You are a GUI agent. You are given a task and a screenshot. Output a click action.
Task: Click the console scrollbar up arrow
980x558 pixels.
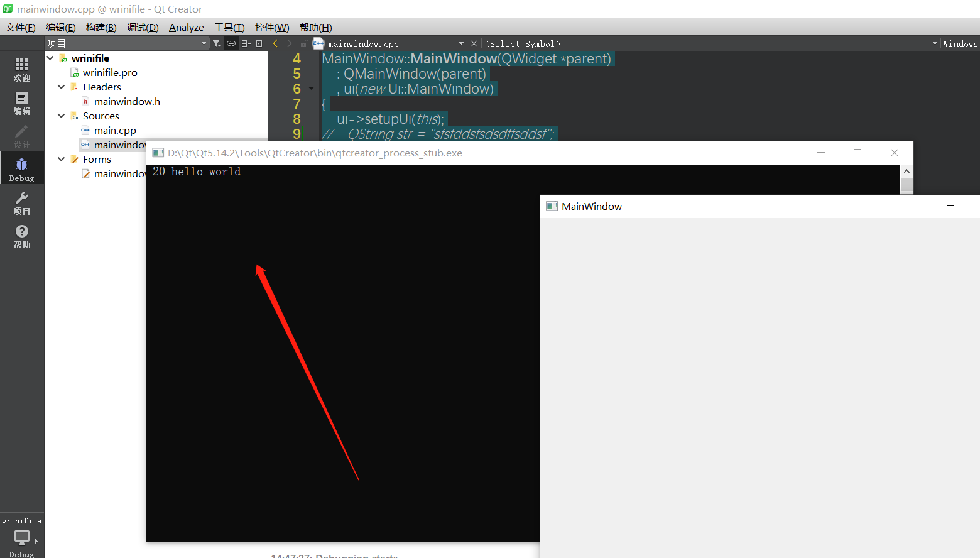(906, 171)
